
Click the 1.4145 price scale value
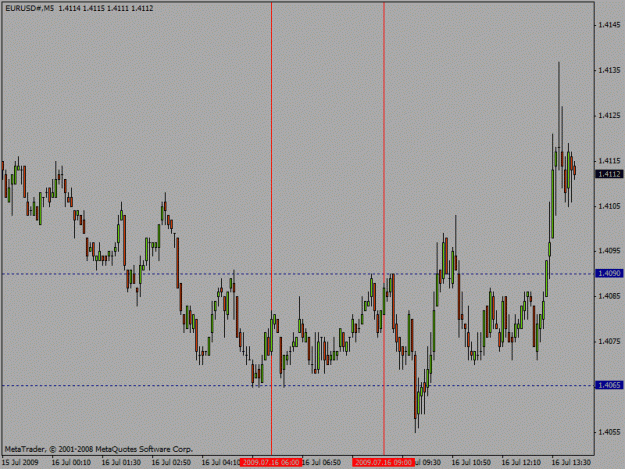(x=609, y=25)
